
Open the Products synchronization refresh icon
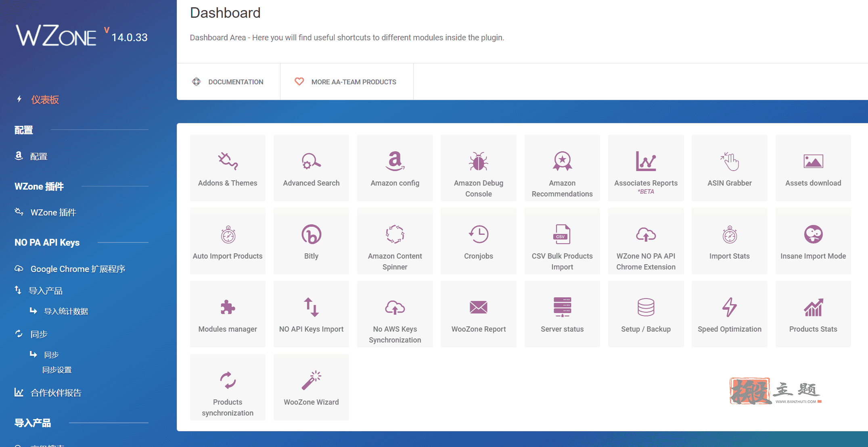click(x=228, y=380)
